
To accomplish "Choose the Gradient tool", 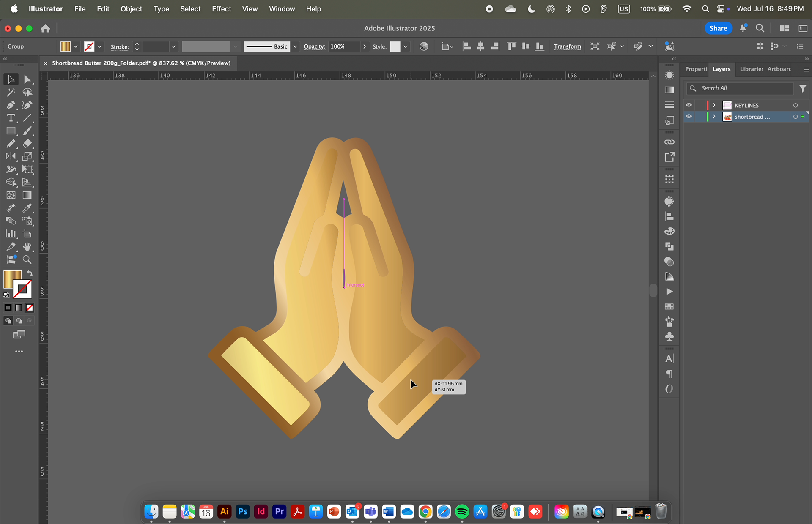I will pos(27,195).
